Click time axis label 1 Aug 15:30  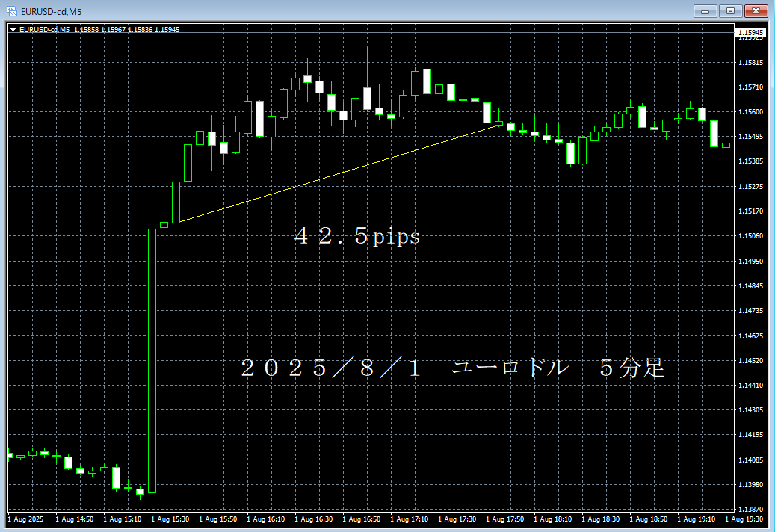pos(170,519)
